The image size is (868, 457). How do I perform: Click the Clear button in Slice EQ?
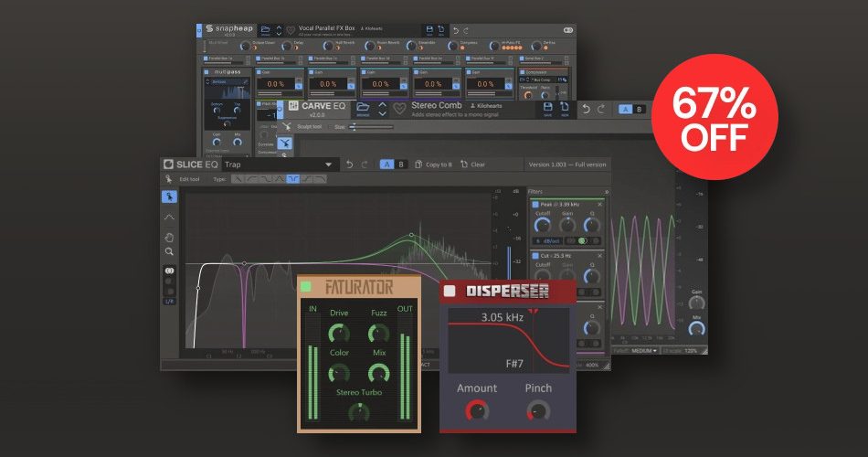pyautogui.click(x=472, y=165)
